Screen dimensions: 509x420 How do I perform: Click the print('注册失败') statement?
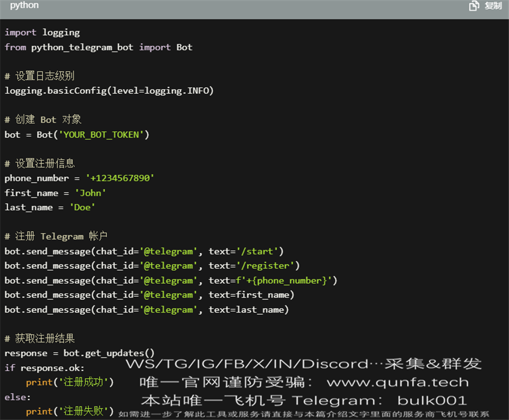[70, 411]
